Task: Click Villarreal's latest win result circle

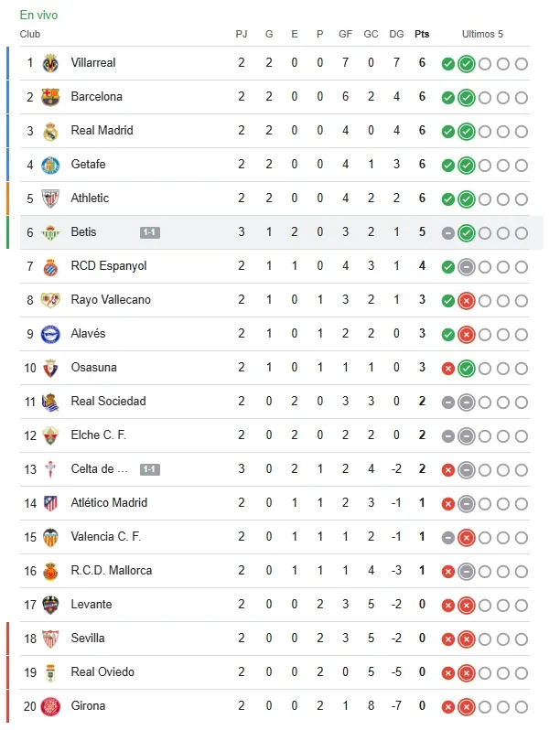Action: pos(466,64)
